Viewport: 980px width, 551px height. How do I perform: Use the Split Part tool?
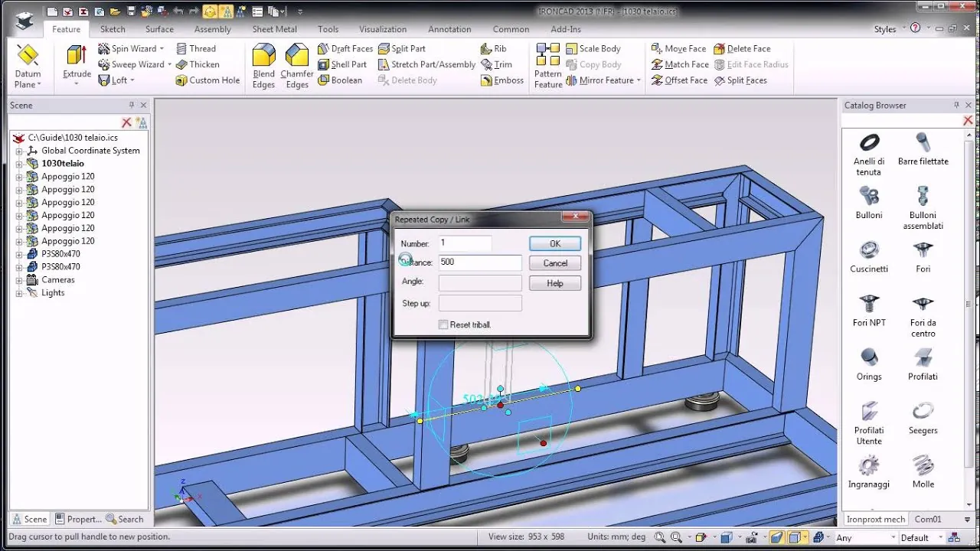point(402,48)
